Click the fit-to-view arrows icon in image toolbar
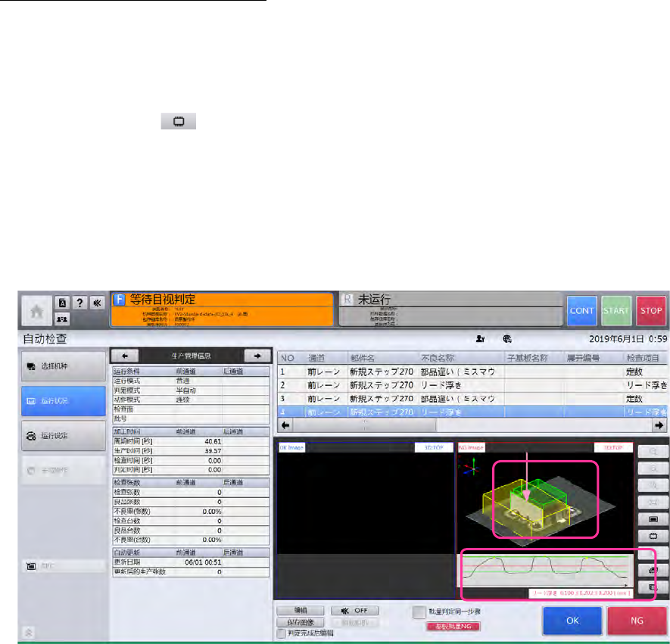Screen dimensions: 670x644 tap(653, 502)
